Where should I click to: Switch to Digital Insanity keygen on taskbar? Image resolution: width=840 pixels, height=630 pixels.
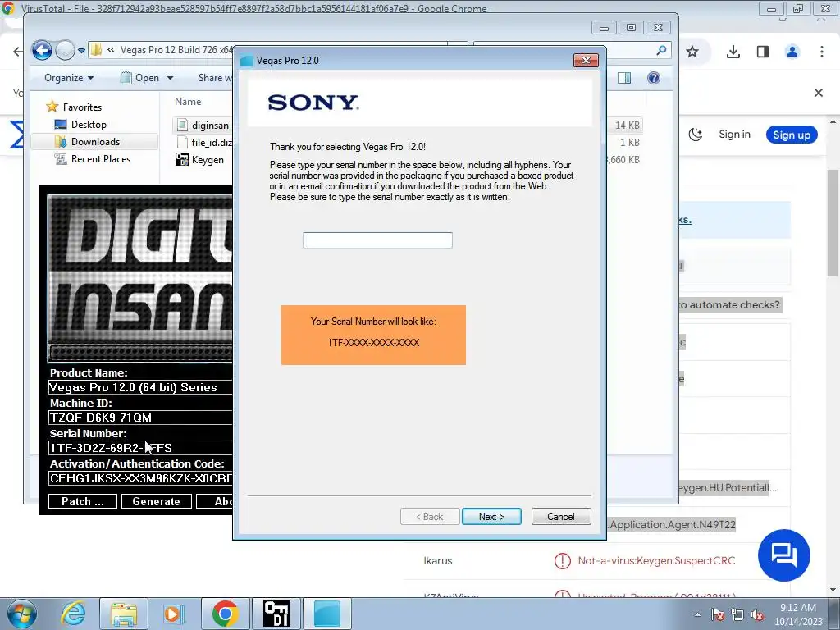[x=276, y=614]
